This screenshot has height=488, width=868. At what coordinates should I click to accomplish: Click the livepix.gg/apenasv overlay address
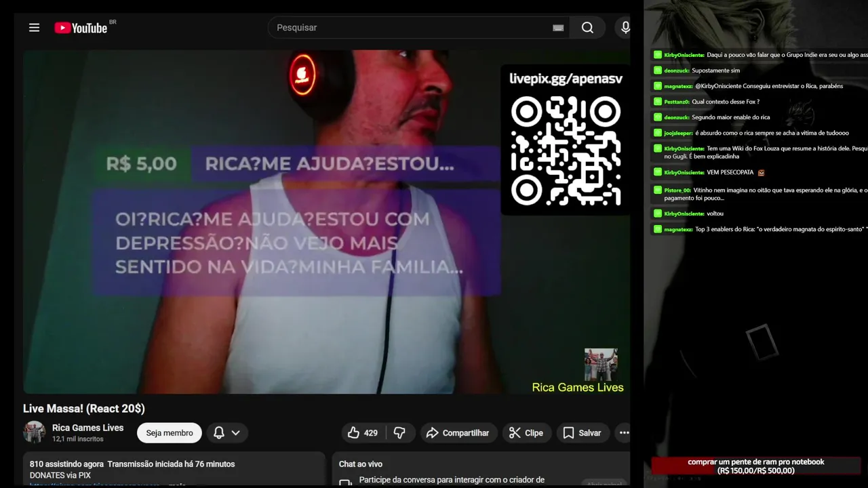(x=566, y=79)
